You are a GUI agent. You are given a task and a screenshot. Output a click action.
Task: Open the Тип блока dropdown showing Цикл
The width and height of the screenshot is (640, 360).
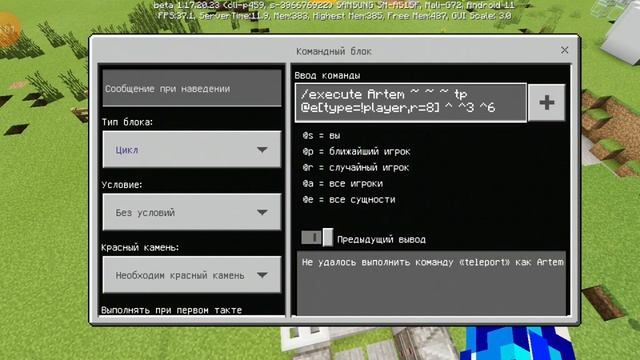191,149
